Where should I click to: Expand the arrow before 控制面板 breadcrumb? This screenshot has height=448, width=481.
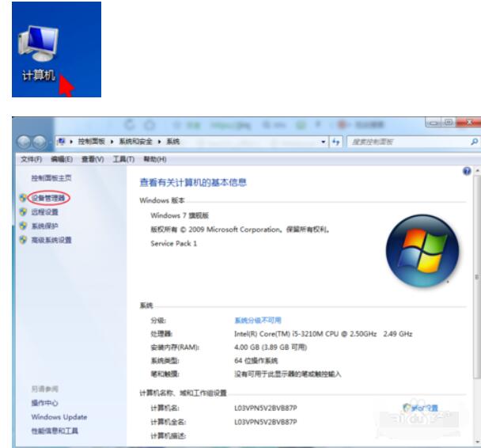[x=71, y=142]
